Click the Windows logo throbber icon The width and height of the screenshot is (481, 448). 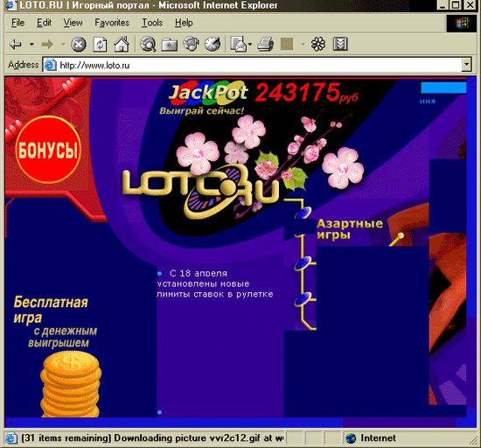click(x=462, y=23)
